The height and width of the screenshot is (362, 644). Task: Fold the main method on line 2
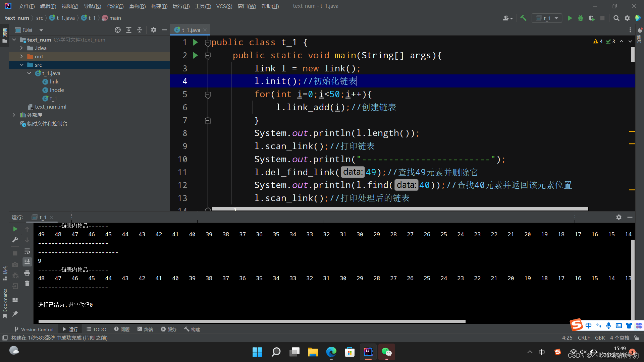(x=208, y=56)
